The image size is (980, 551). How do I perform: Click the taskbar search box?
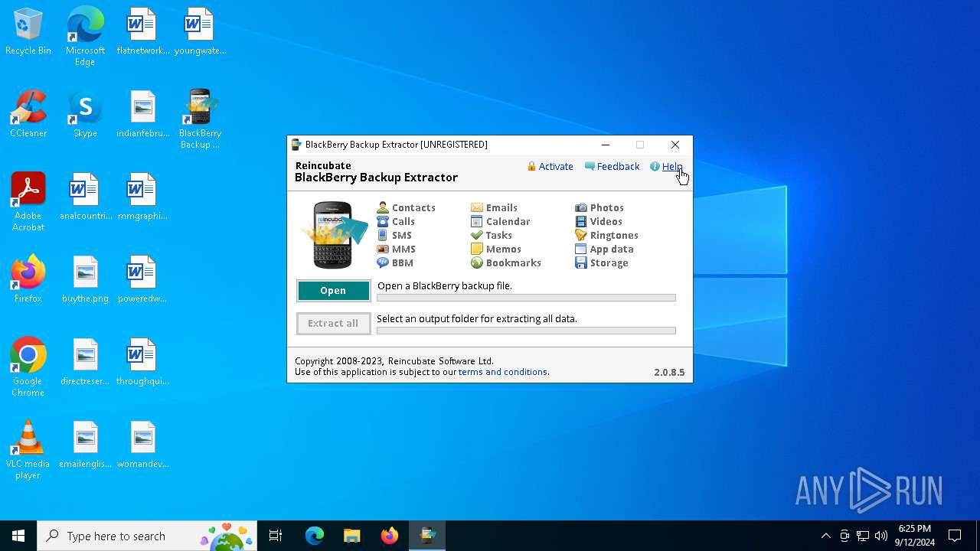click(147, 536)
